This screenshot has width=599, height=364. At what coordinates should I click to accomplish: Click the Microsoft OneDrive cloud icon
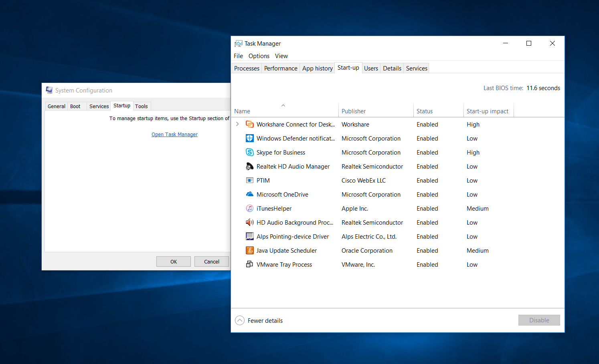point(249,194)
